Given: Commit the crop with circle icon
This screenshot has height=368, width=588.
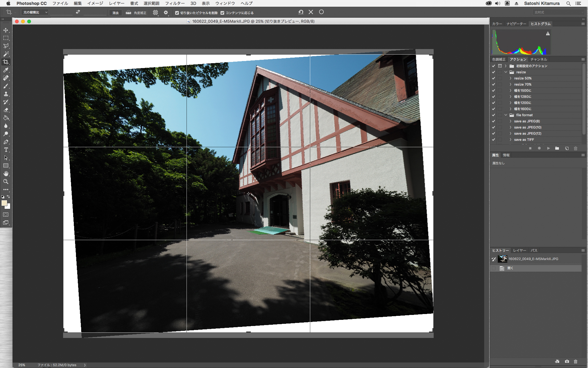Looking at the screenshot, I should (x=321, y=12).
